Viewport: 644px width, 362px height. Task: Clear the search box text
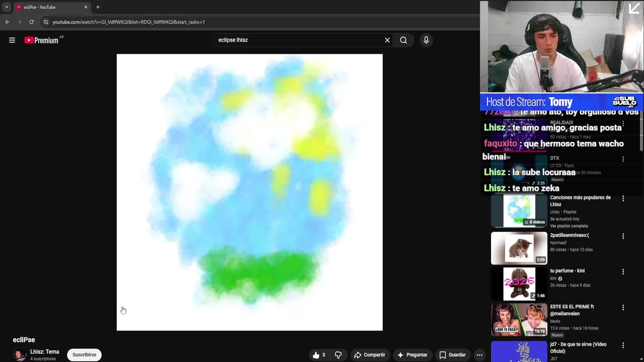click(x=387, y=40)
